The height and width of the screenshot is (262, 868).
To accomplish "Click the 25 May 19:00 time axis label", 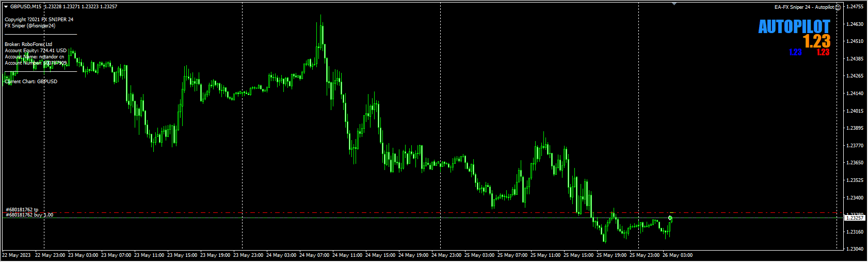I will click(612, 255).
